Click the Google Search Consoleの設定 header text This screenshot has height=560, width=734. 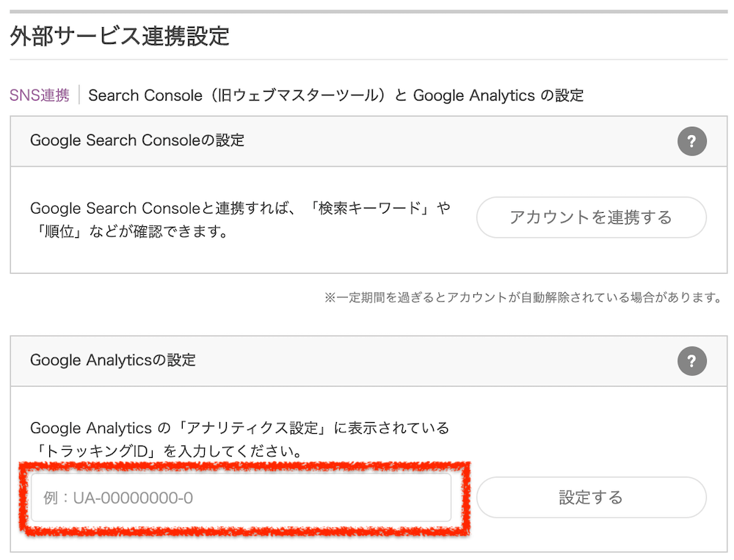coord(137,140)
